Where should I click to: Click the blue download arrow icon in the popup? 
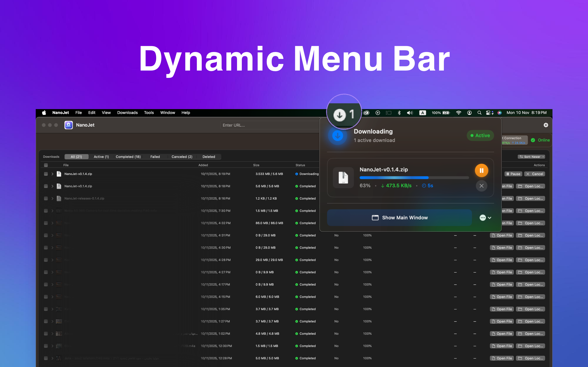pyautogui.click(x=337, y=136)
